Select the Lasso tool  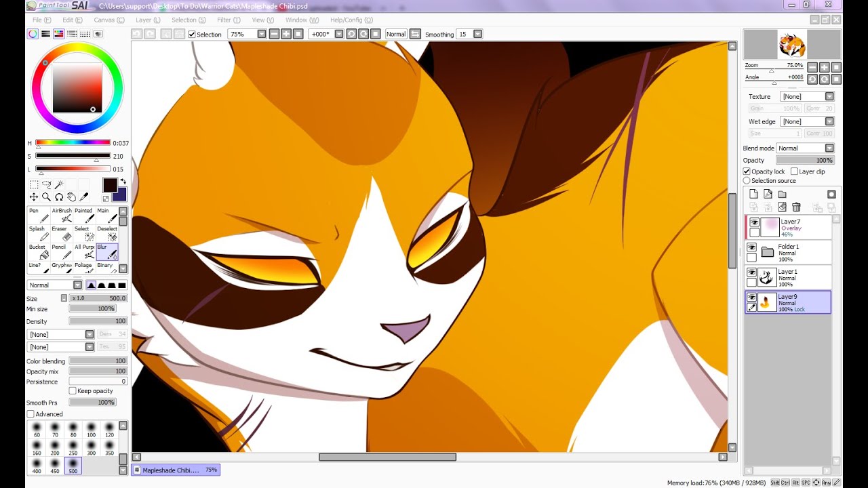pyautogui.click(x=46, y=184)
